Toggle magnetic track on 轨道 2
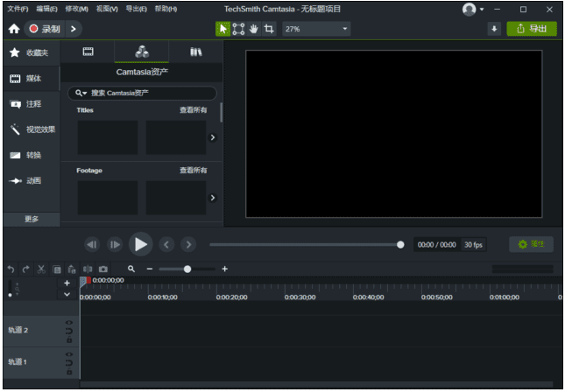The width and height of the screenshot is (565, 392). tap(69, 331)
